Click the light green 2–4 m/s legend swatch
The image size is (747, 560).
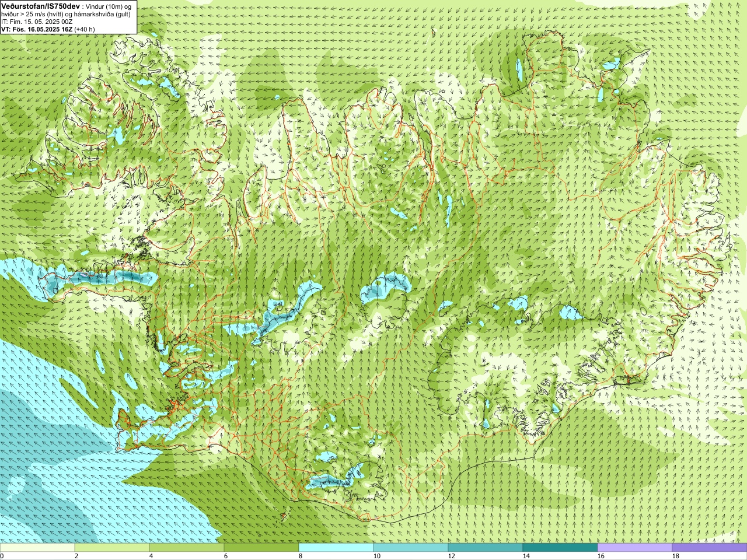point(112,548)
